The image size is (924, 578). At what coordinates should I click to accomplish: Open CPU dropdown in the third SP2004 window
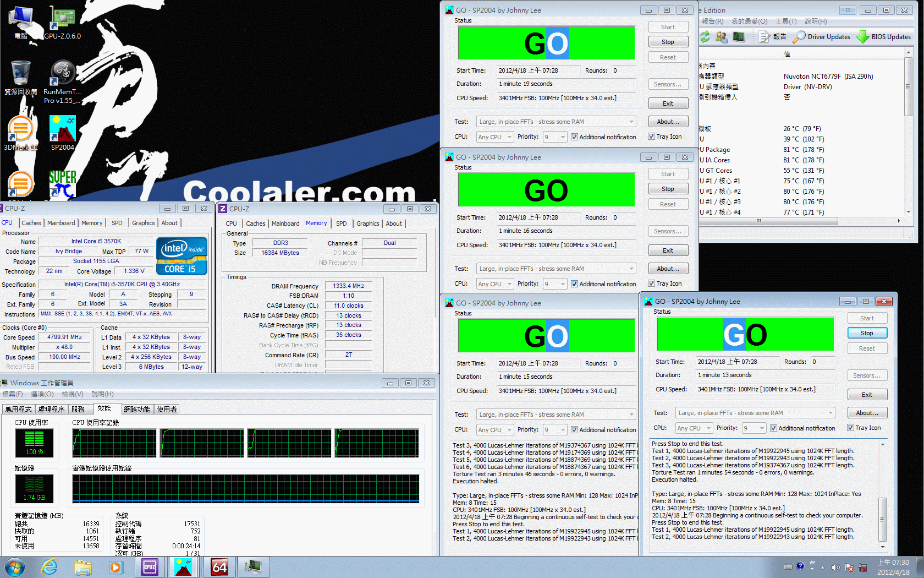coord(494,430)
